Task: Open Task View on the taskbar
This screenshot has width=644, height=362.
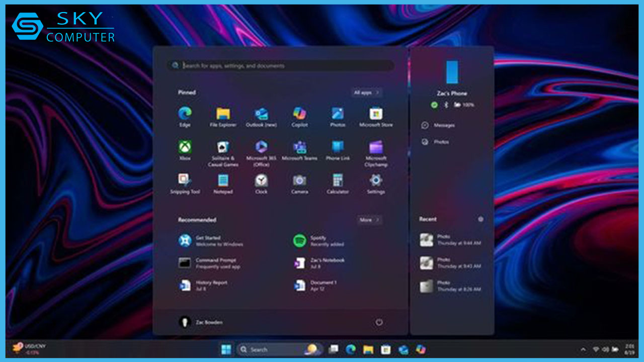Action: (x=333, y=349)
